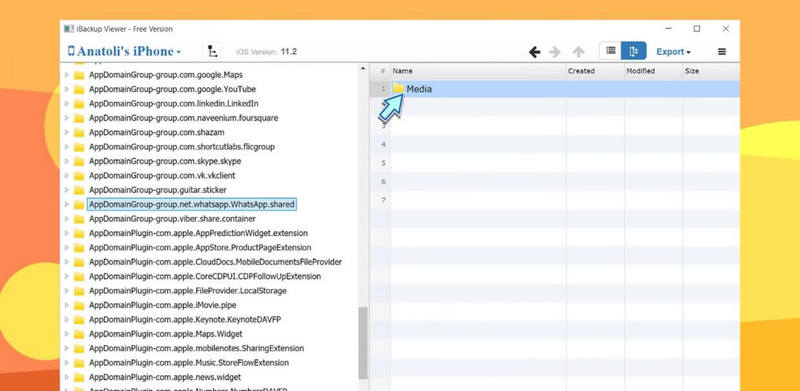Select FileProvider.LocalStorage entry
The height and width of the screenshot is (391, 800).
[x=188, y=290]
